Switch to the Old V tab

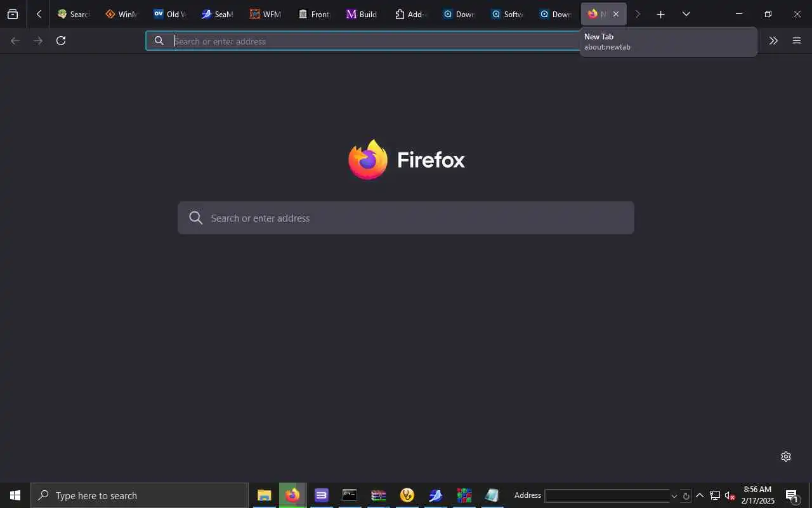click(169, 14)
